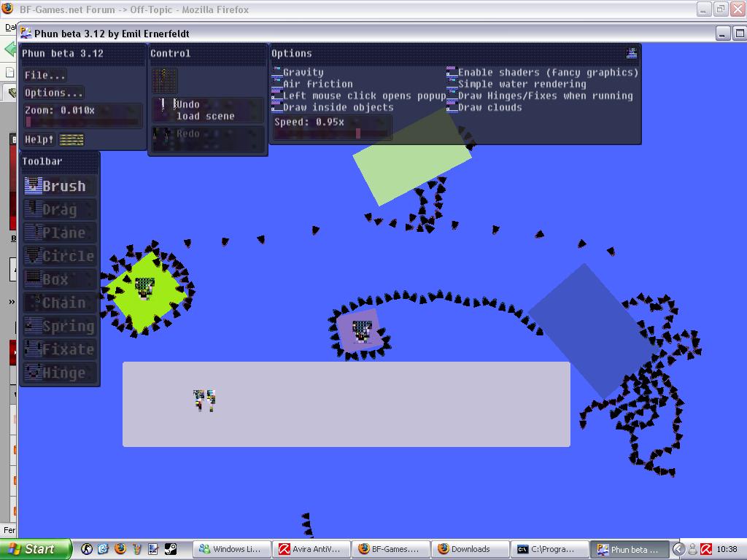This screenshot has height=560, width=747.
Task: Click the Phun beta taskbar button
Action: point(629,549)
